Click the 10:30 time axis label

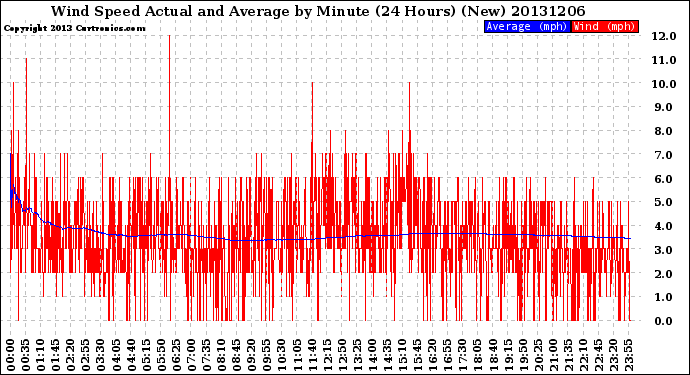[281, 355]
